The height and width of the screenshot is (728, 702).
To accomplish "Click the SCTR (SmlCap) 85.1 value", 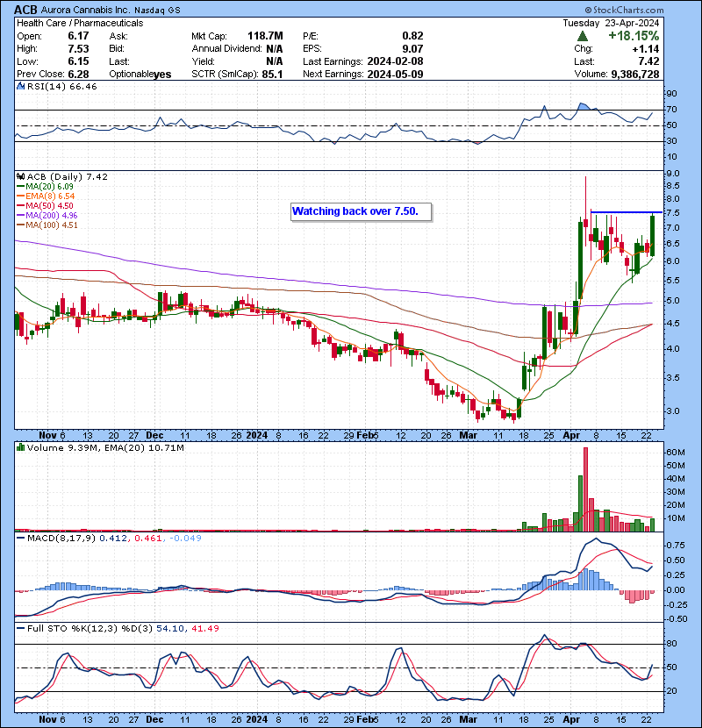I will [x=272, y=75].
